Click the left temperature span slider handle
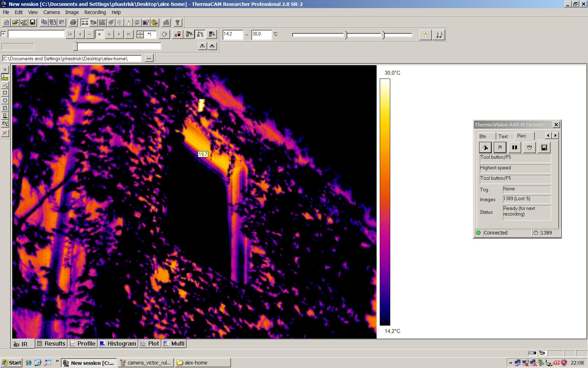The image size is (588, 368). pos(346,35)
